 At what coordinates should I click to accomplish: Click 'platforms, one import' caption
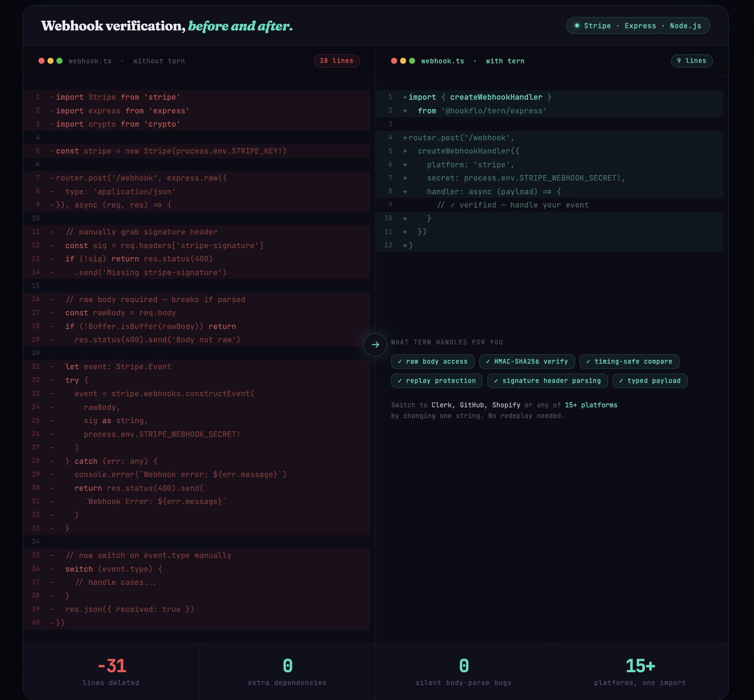640,683
